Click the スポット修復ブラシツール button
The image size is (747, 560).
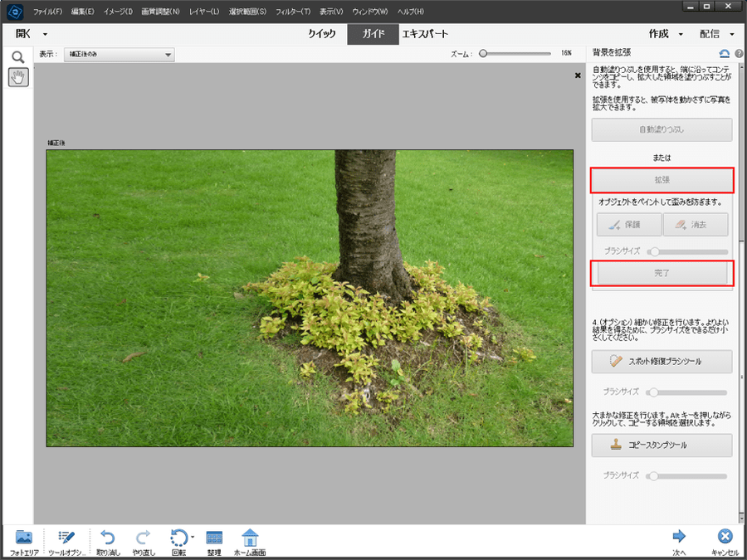point(662,362)
